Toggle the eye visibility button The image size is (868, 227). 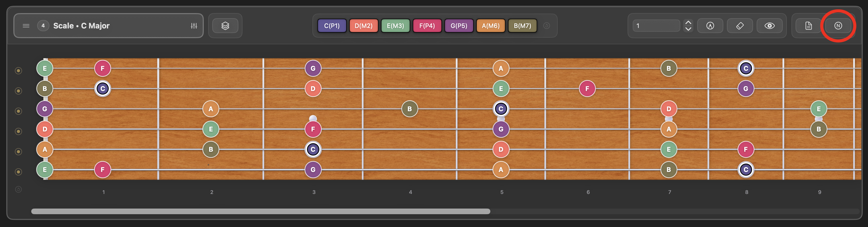[x=769, y=26]
